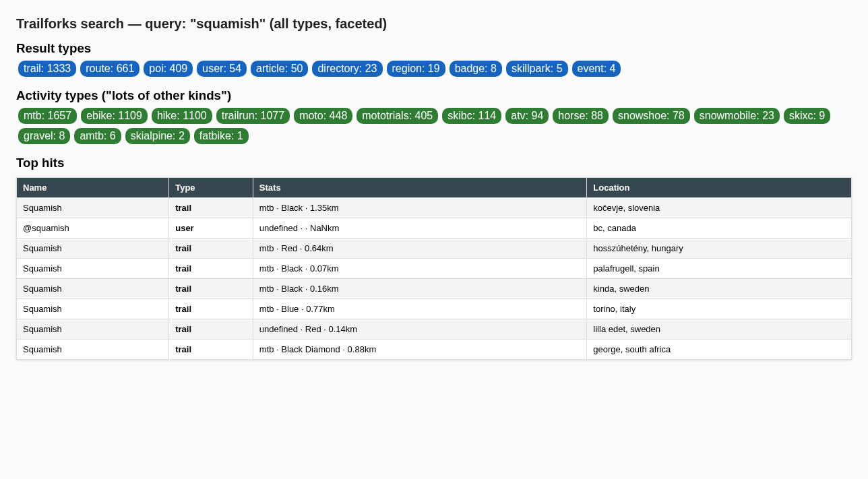Screen dimensions: 868x479
Task: Click the 'horse: 88' badge
Action: tap(580, 116)
